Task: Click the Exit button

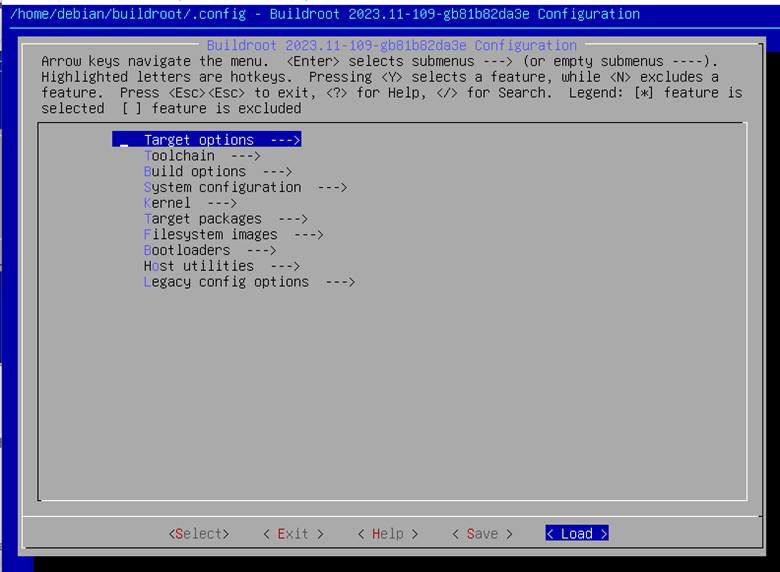Action: [x=293, y=534]
